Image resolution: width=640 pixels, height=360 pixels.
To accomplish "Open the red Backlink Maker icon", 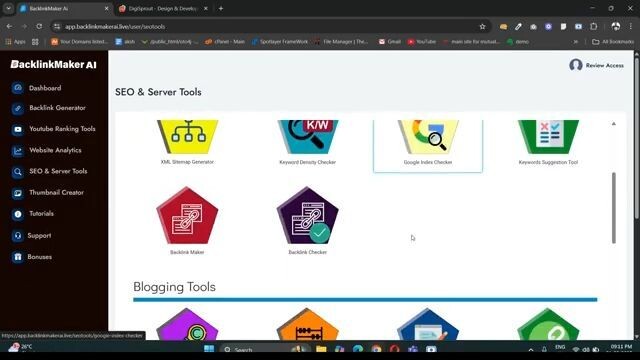I will (x=187, y=216).
